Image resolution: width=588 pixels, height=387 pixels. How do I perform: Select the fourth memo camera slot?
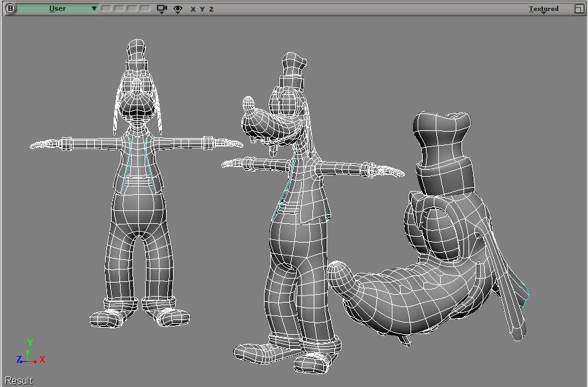pos(145,8)
